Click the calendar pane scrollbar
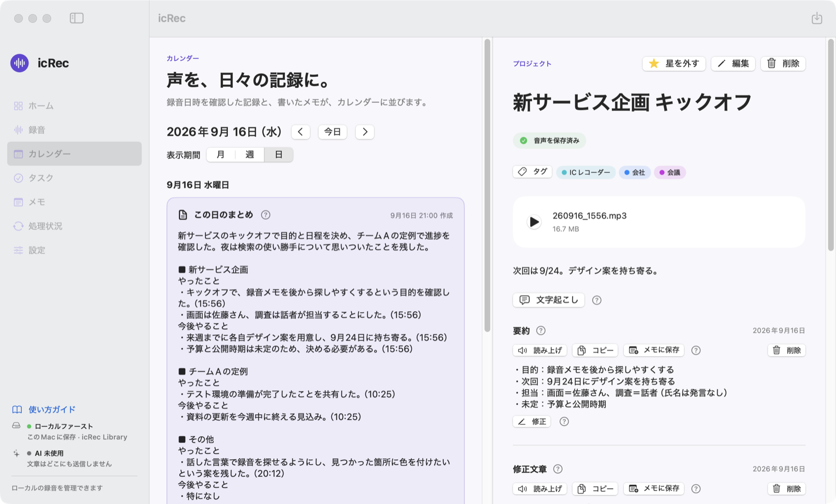 point(487,185)
